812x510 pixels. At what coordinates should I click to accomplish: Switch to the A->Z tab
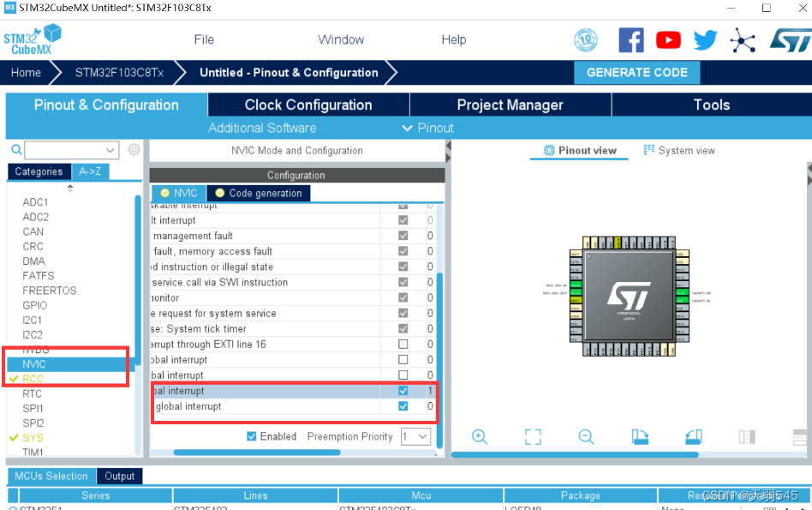[90, 171]
